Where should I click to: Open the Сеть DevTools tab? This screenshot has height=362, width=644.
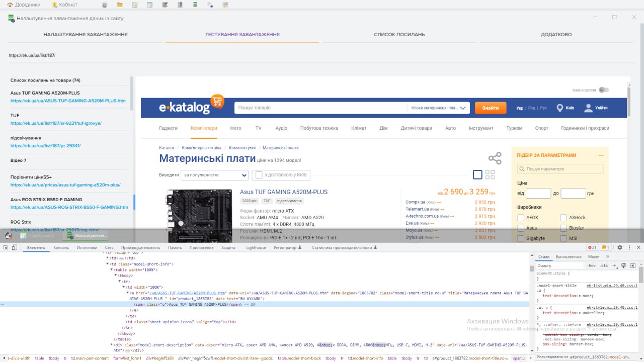tap(109, 247)
